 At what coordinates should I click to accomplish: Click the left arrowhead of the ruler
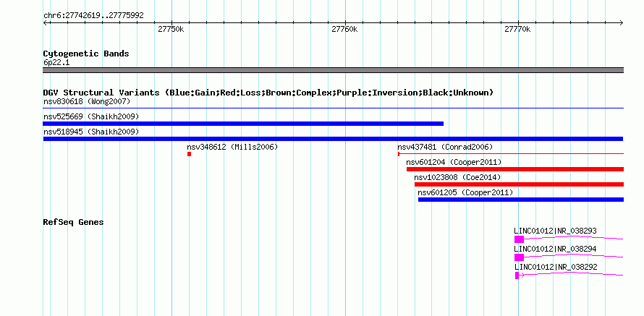46,23
